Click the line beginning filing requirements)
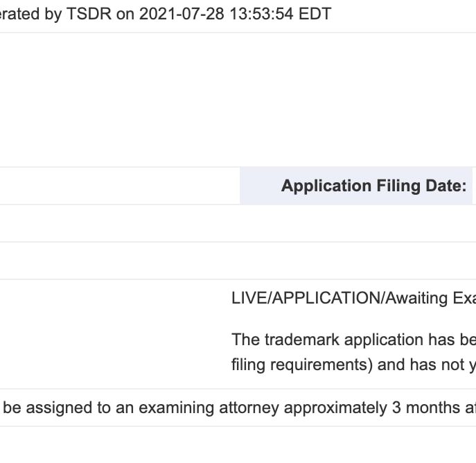 pyautogui.click(x=353, y=365)
